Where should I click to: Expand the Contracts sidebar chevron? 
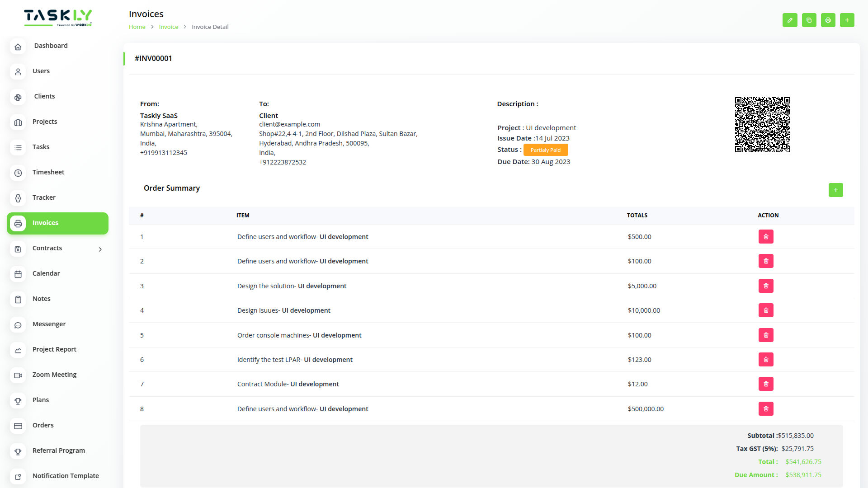click(100, 249)
